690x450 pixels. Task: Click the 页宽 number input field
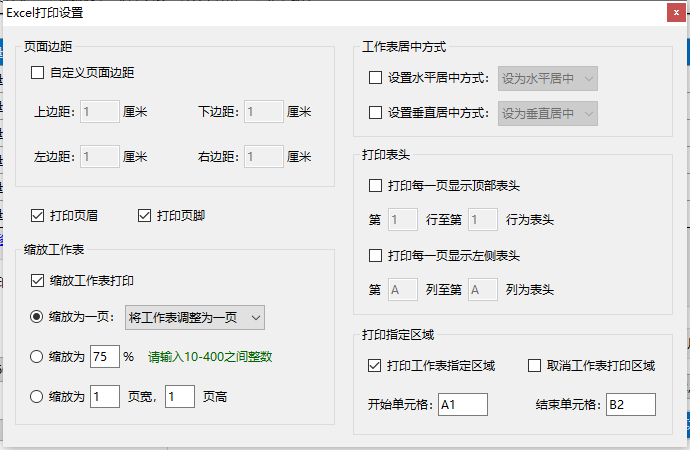[x=105, y=396]
